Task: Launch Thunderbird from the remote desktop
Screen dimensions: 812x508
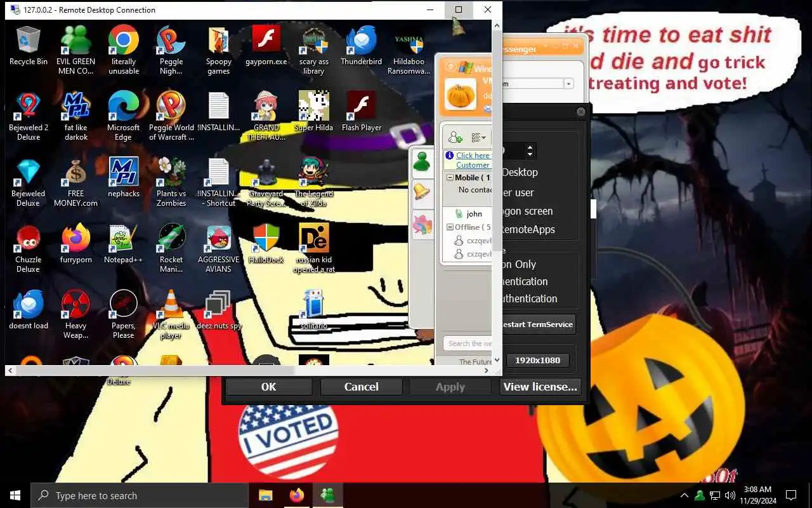Action: point(361,46)
